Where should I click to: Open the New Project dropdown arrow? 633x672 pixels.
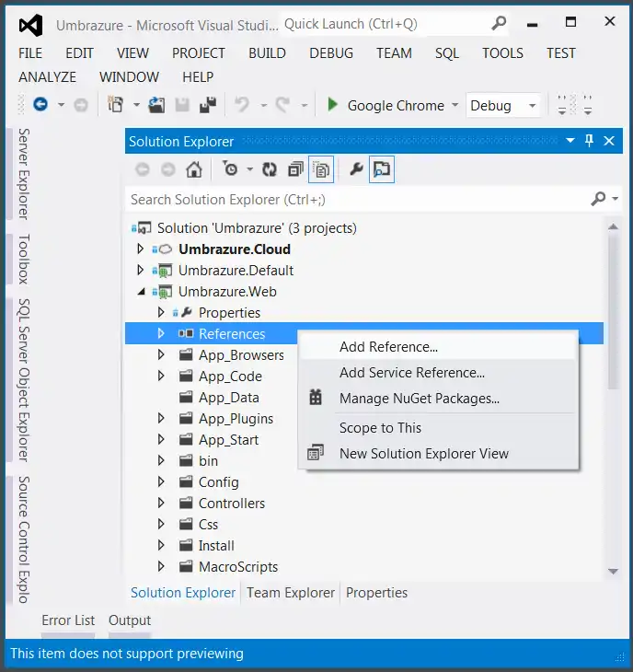[136, 105]
